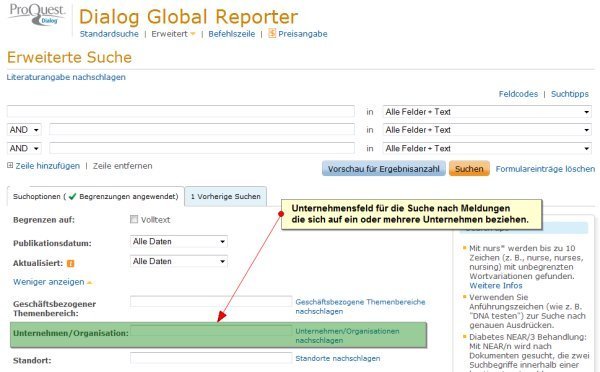Open the second AND operator dropdown
Viewport: 600px width, 372px height.
click(24, 148)
